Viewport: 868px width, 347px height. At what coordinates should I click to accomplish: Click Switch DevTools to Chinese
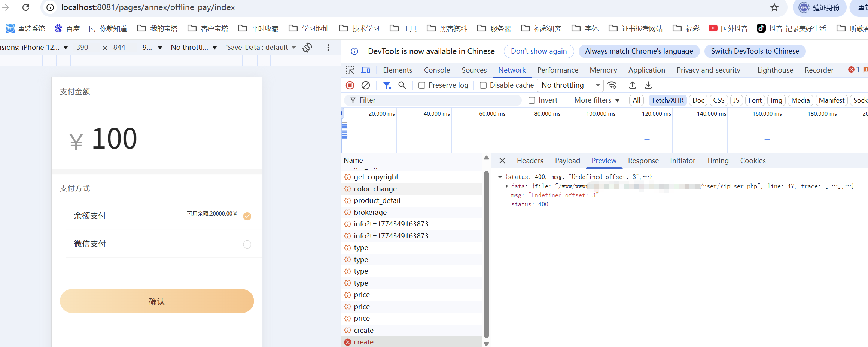(755, 51)
